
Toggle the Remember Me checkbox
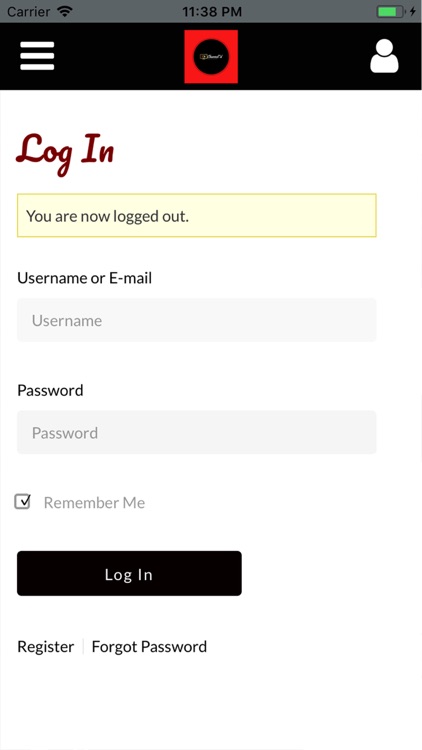(x=22, y=501)
